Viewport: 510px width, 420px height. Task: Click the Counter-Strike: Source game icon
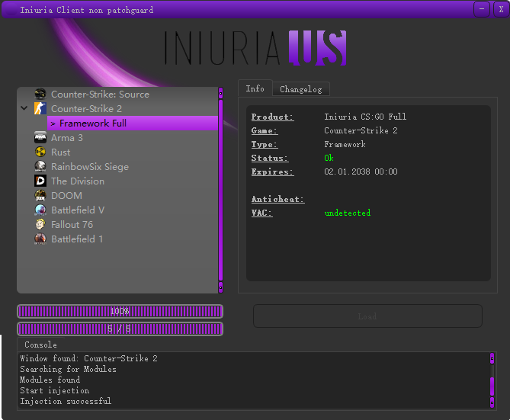click(40, 95)
